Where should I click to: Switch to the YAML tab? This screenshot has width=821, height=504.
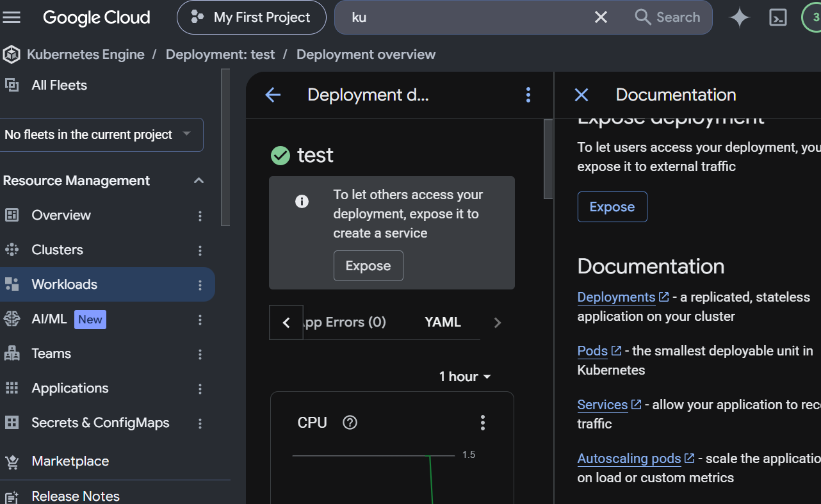click(443, 322)
